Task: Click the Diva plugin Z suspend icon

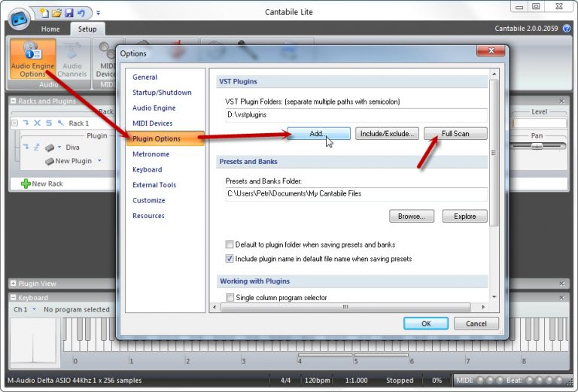Action: (37, 147)
